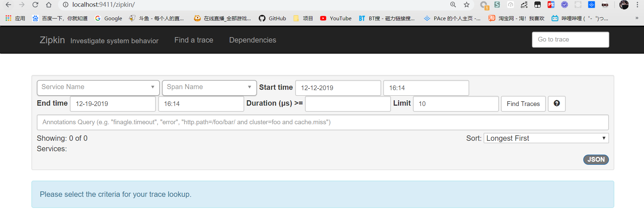Show the hidden bookmarks overflow
Screen dimensions: 644x212
click(637, 18)
